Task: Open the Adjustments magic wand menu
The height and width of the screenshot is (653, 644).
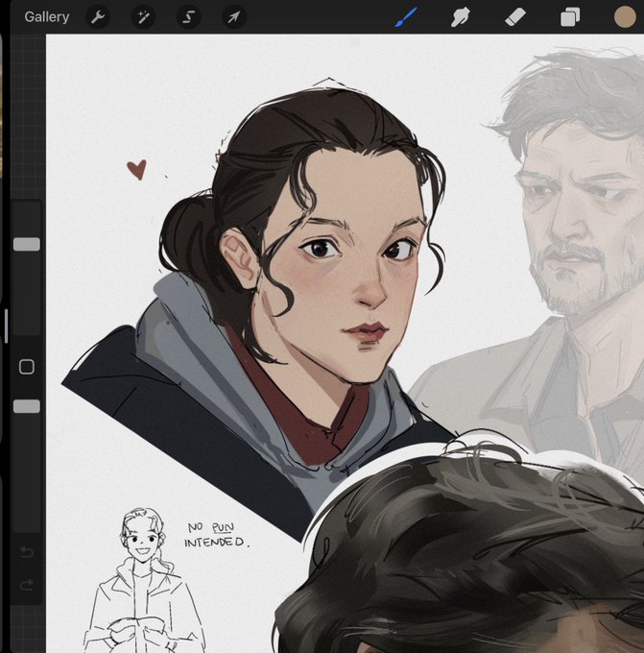Action: 143,17
